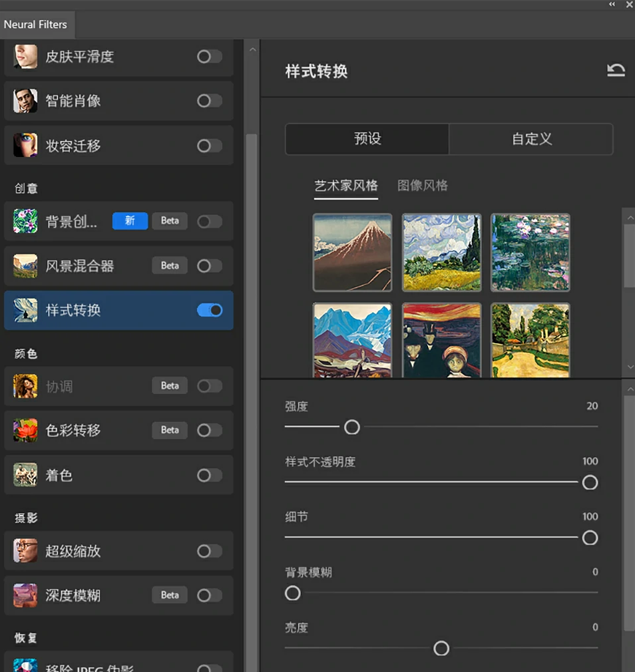The height and width of the screenshot is (672, 635).
Task: Choose the blue mountains painting style
Action: coord(352,340)
